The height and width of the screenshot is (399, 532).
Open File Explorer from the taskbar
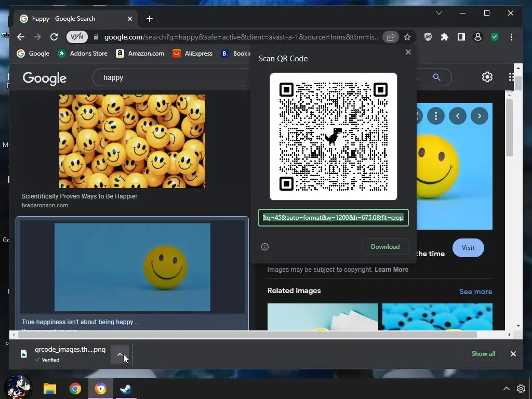pyautogui.click(x=50, y=389)
